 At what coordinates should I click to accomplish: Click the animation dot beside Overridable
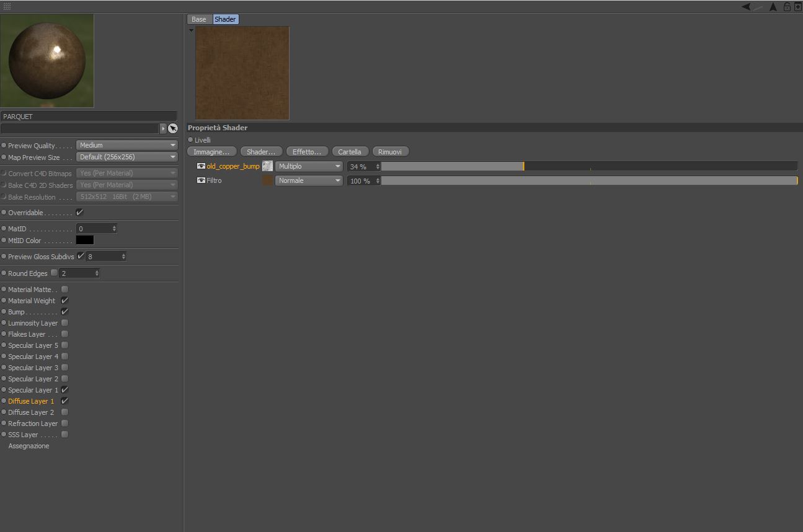coord(4,213)
